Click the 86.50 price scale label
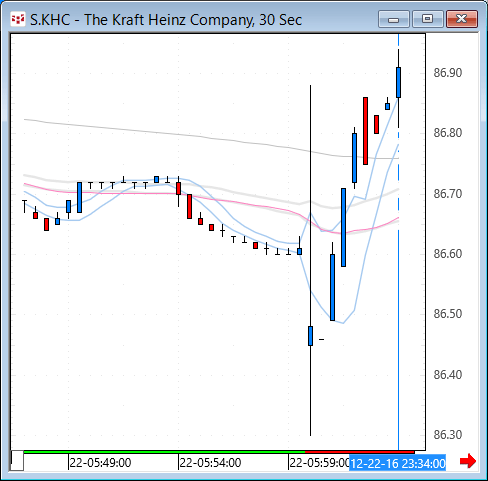This screenshot has width=488, height=481. [447, 314]
